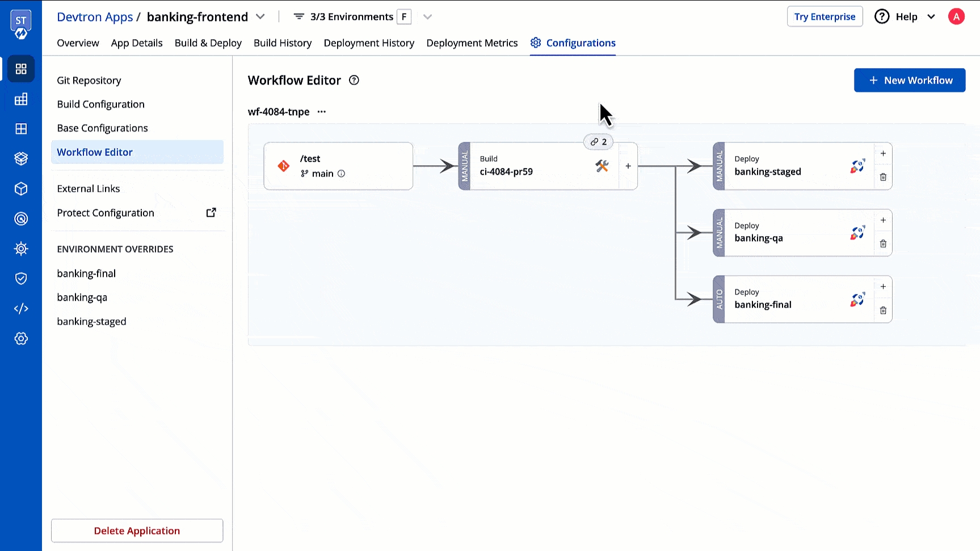
Task: Open the App Groups icon in sidebar
Action: [x=21, y=99]
